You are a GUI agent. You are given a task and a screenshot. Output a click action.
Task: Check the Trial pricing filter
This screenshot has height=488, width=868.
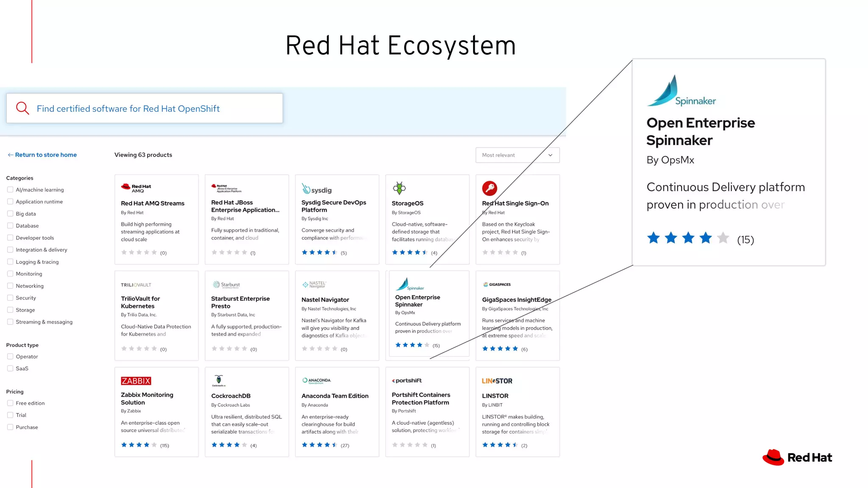pyautogui.click(x=10, y=415)
